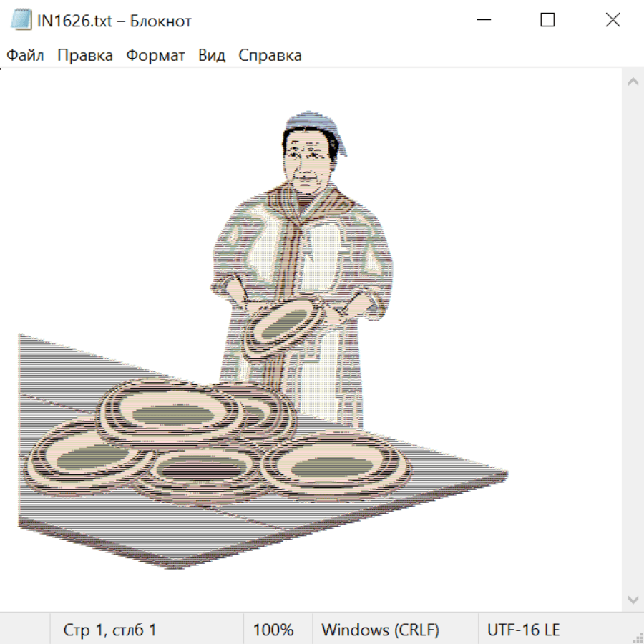The image size is (644, 644).
Task: Click the scroll down arrow
Action: point(633,599)
